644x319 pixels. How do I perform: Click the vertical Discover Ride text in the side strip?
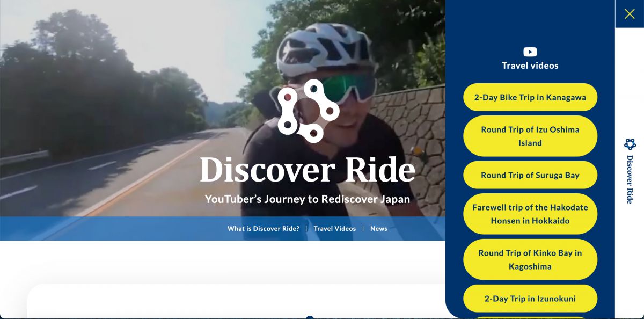pyautogui.click(x=630, y=179)
